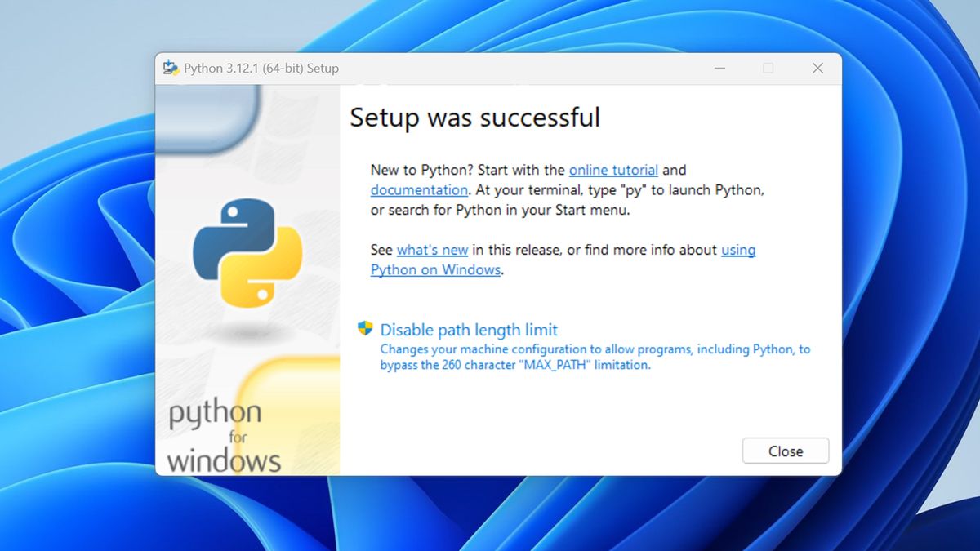The height and width of the screenshot is (551, 980).
Task: Open the what's new link
Action: (432, 250)
